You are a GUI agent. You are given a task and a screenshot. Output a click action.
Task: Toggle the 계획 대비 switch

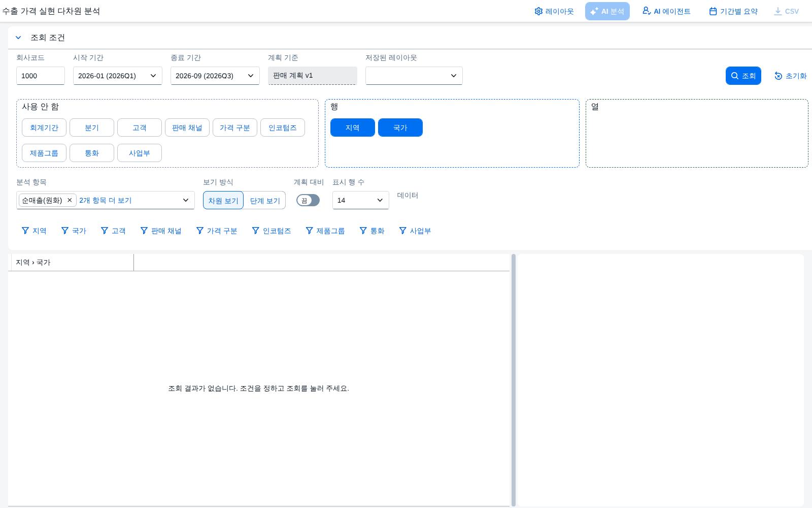pos(308,200)
